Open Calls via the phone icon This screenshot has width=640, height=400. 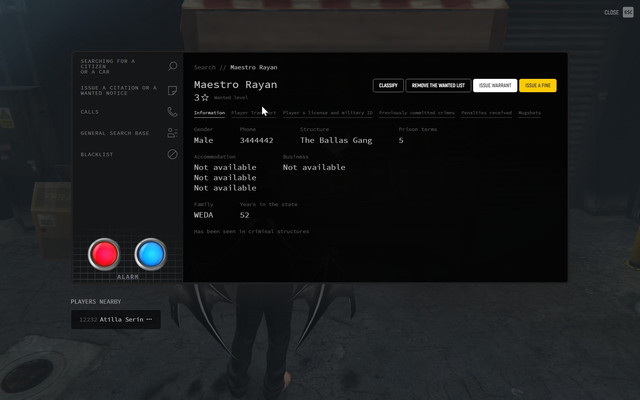172,112
